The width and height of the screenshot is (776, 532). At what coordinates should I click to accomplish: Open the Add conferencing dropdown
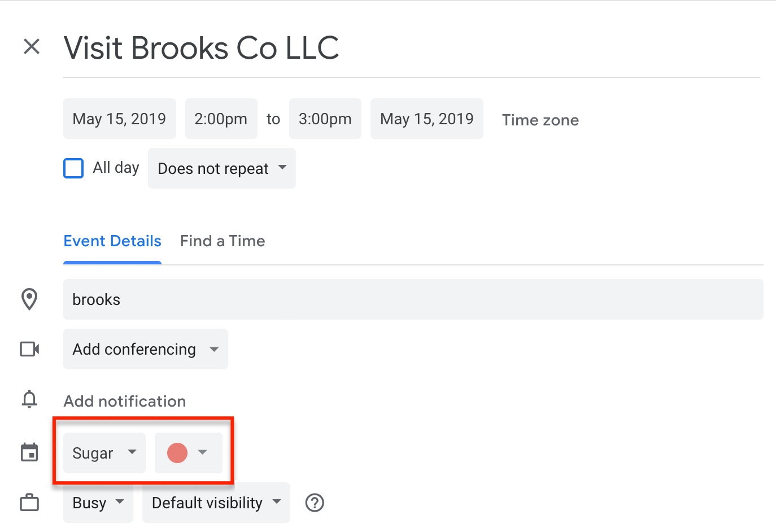click(145, 349)
